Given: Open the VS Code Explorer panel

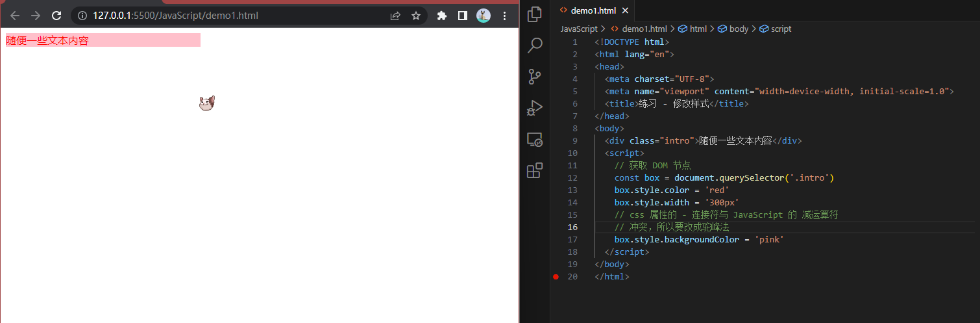Looking at the screenshot, I should (535, 14).
